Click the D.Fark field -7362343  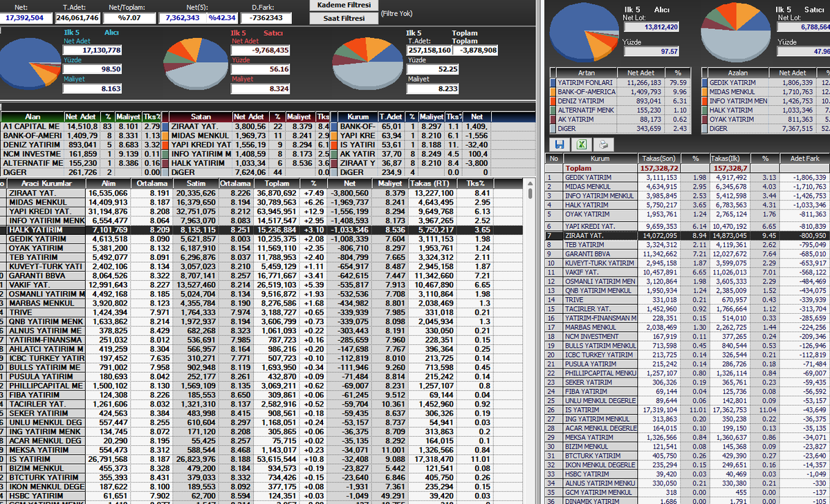(x=266, y=18)
